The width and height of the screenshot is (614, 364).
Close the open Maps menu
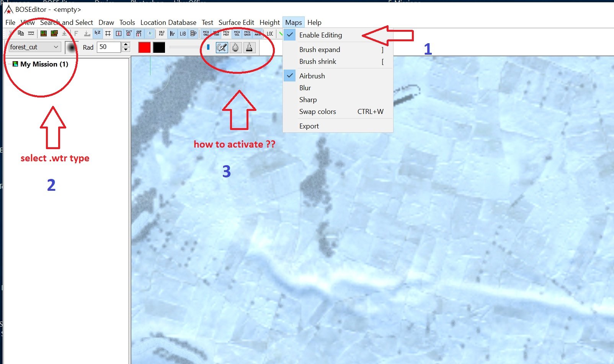[x=294, y=23]
